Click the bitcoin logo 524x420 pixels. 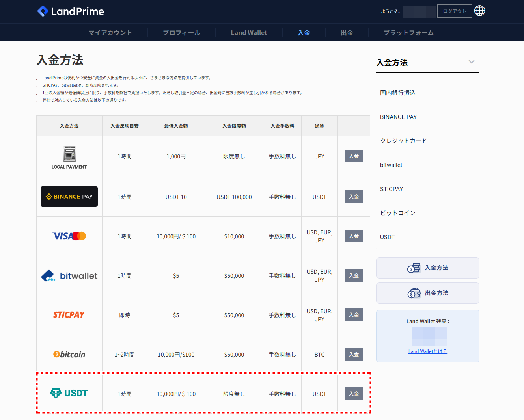pos(69,355)
